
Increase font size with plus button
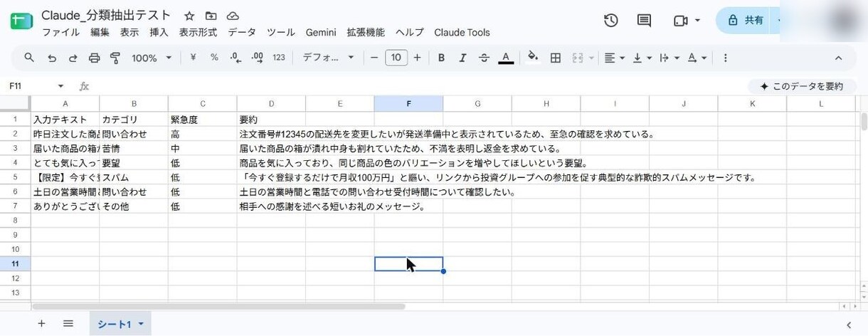point(418,58)
